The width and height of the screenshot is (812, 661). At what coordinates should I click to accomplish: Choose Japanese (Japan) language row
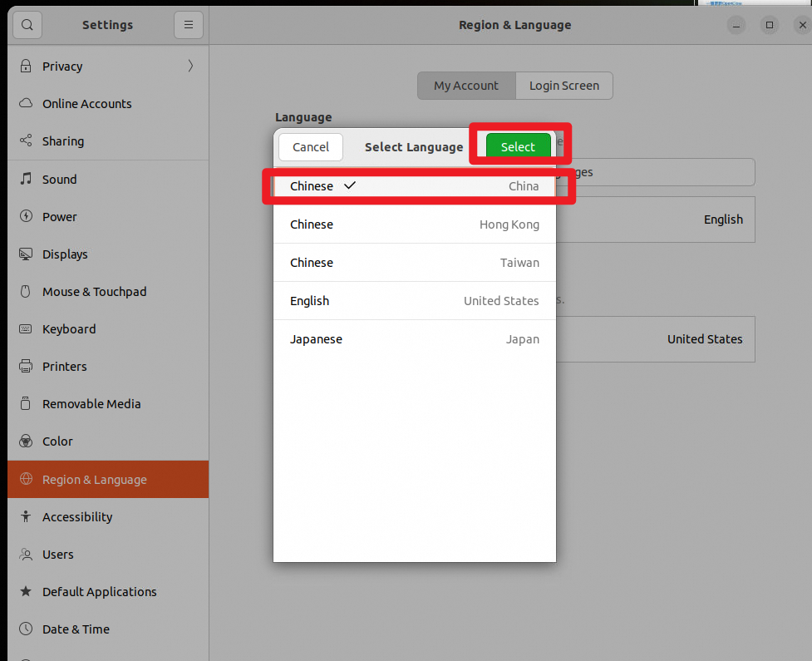pyautogui.click(x=414, y=339)
